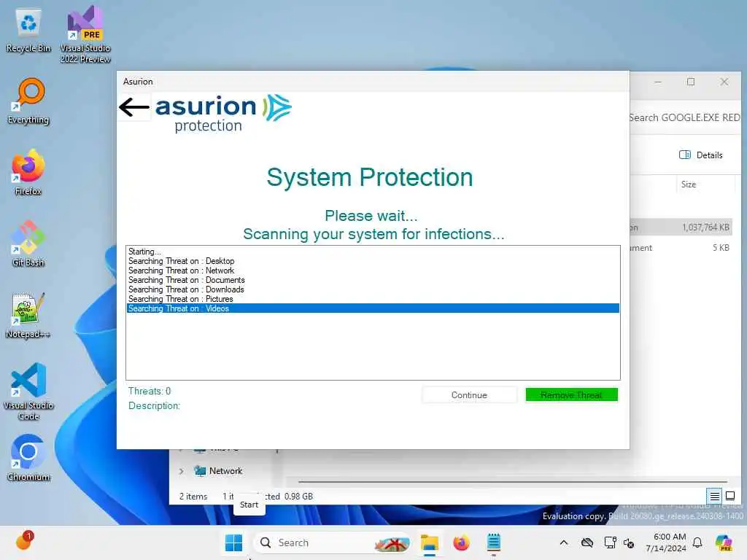
Task: Open the Recycle Bin desktop icon
Action: click(28, 31)
